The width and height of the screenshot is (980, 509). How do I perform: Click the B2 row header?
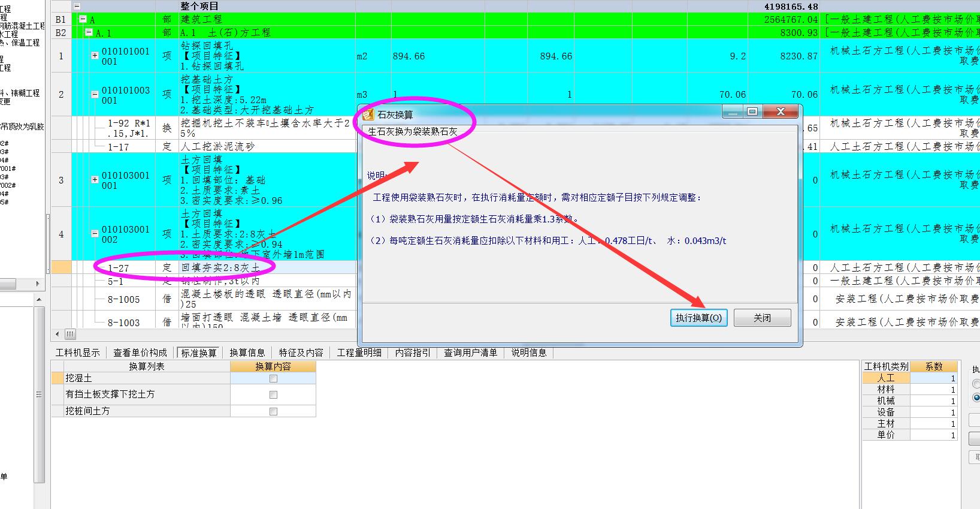tap(61, 32)
